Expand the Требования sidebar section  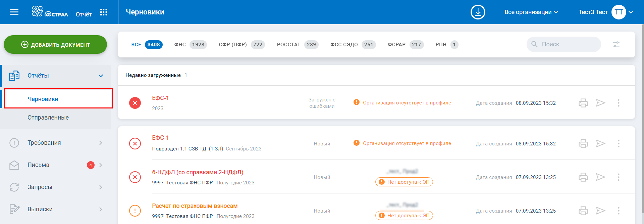(x=101, y=143)
